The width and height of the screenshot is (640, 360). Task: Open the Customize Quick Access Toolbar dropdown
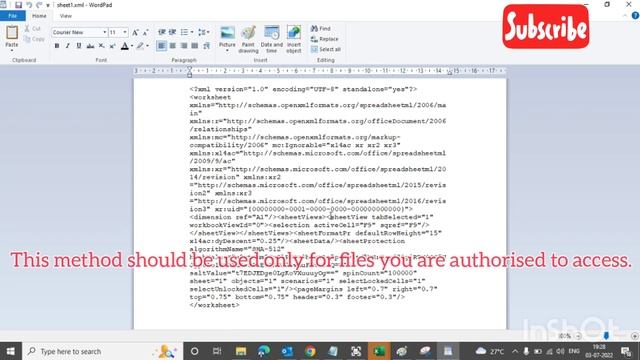point(48,5)
